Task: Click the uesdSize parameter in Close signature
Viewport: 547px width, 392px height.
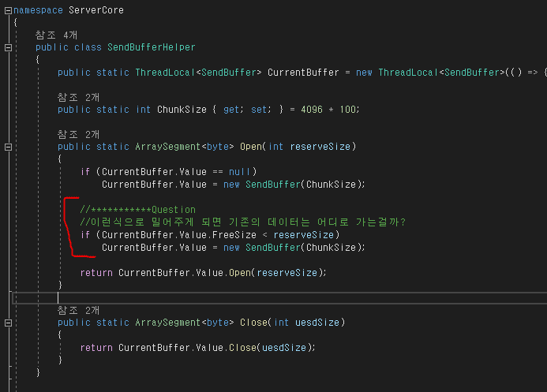Action: point(317,323)
